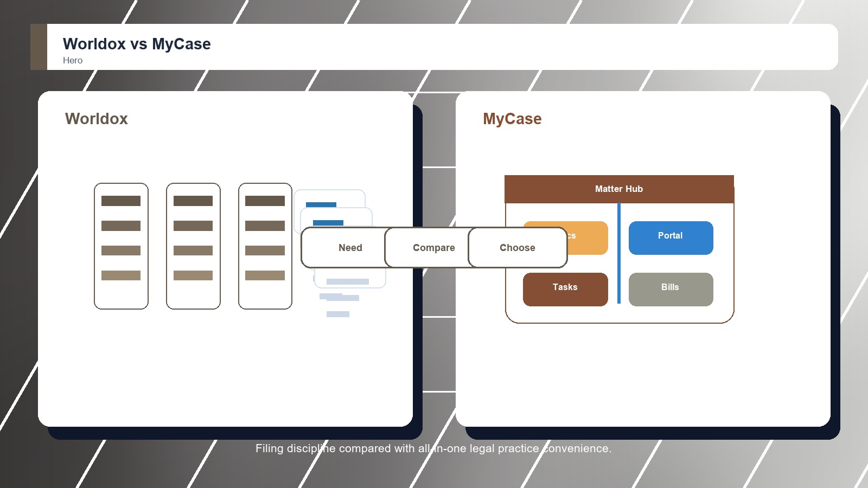The image size is (868, 488).
Task: Select the brown Tasks tile
Action: (x=565, y=289)
